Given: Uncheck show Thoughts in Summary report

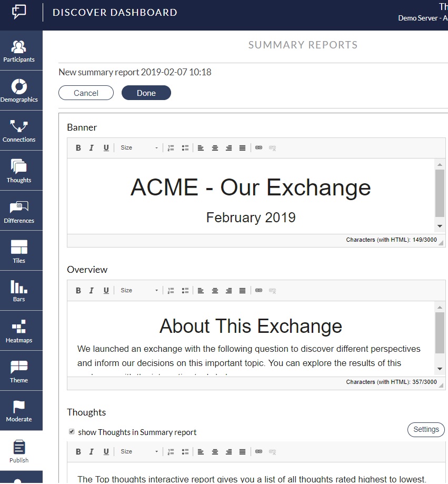Looking at the screenshot, I should tap(72, 431).
